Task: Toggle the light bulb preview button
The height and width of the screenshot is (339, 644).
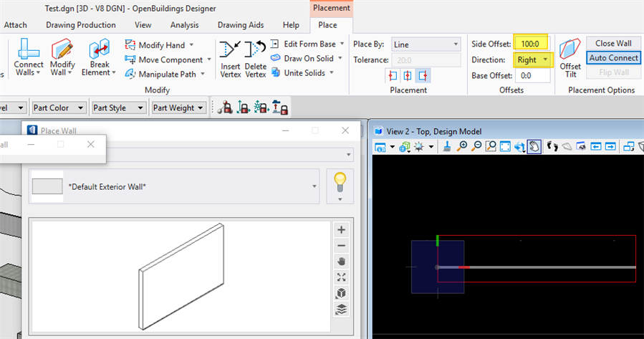Action: [340, 186]
